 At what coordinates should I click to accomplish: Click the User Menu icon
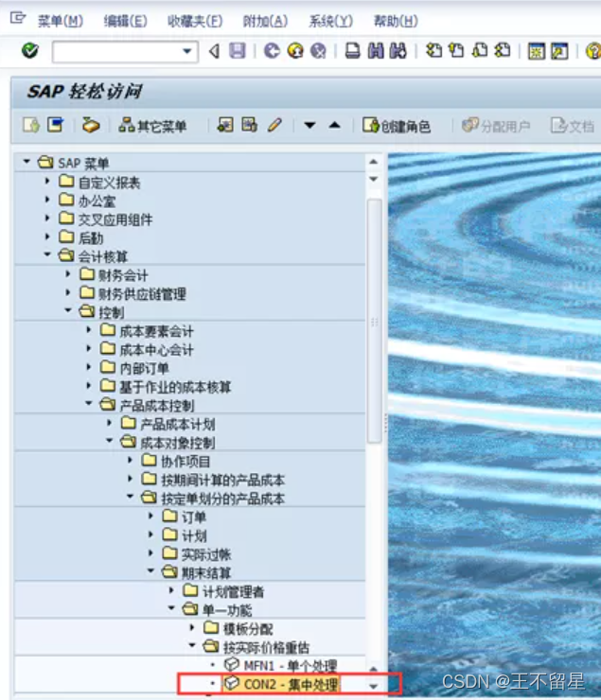31,125
